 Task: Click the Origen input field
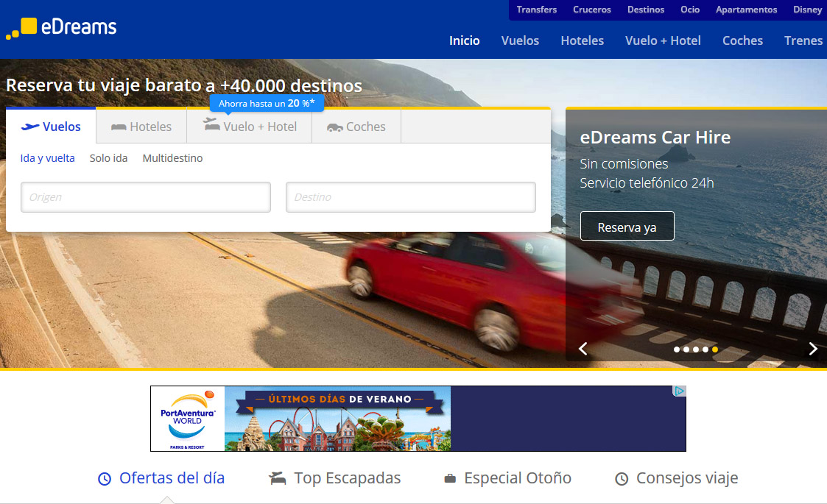pos(146,197)
